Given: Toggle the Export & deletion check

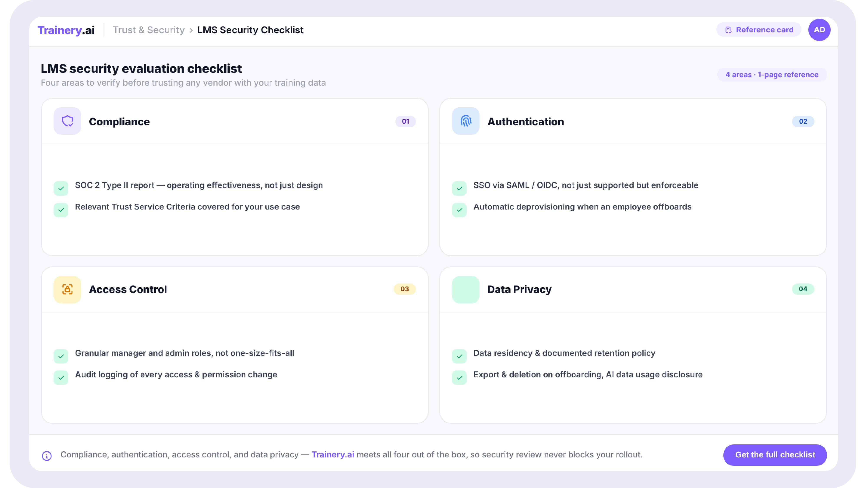Looking at the screenshot, I should [x=459, y=378].
